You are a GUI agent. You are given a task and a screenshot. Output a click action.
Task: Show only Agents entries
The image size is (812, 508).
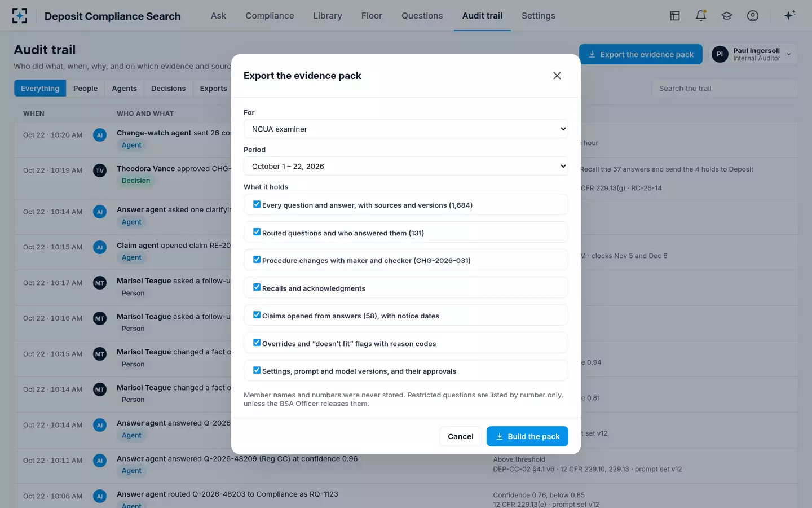click(124, 88)
